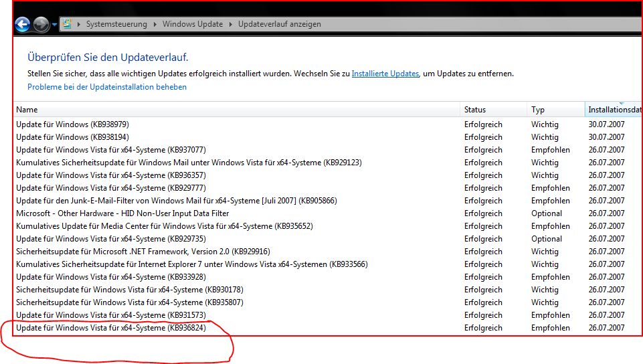The height and width of the screenshot is (364, 643).
Task: Select HID Non-User Input Data Filter row
Action: click(327, 213)
